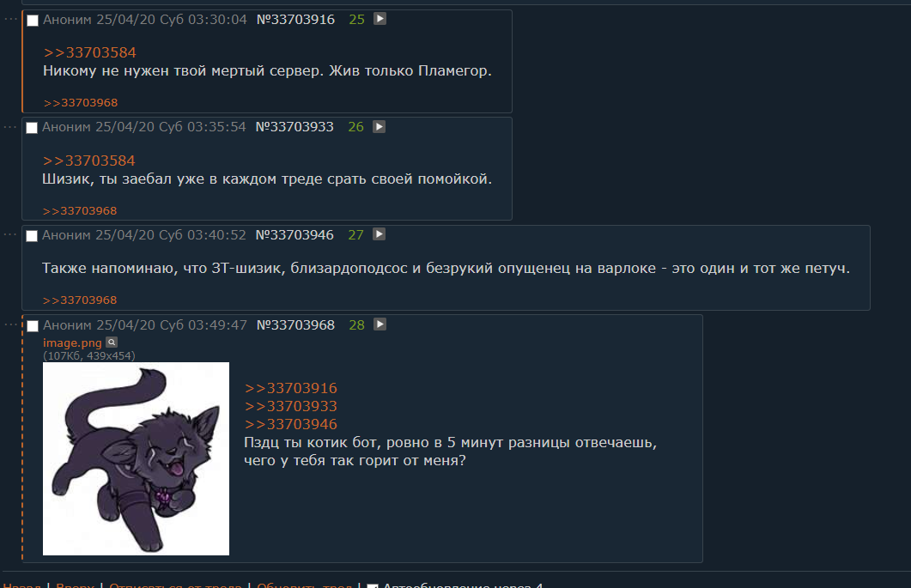Screen dimensions: 911x588
Task: Tick the checkbox of post №33703933
Action: pos(32,128)
